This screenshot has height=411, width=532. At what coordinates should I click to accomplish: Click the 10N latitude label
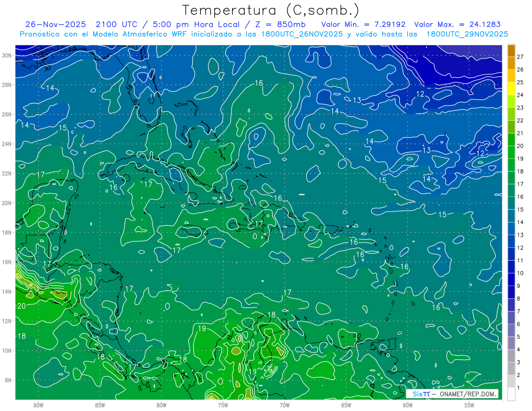point(7,350)
